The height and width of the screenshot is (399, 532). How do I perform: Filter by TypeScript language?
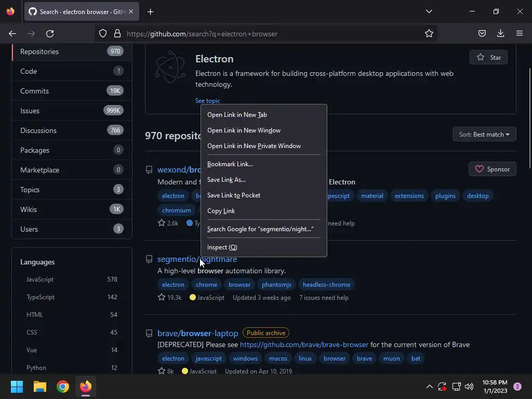(x=72, y=297)
